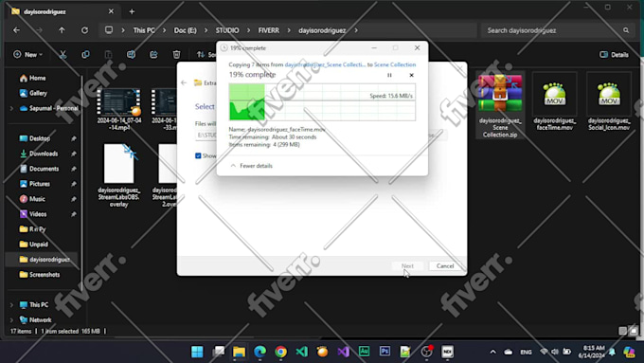644x363 pixels.
Task: Toggle the Details pane button
Action: [614, 55]
